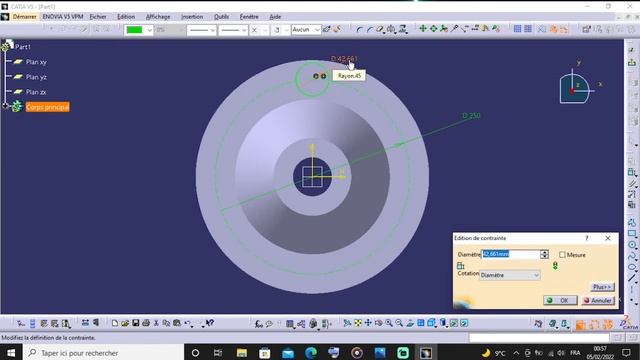Click the Print icon in bottom toolbar

coord(146,323)
